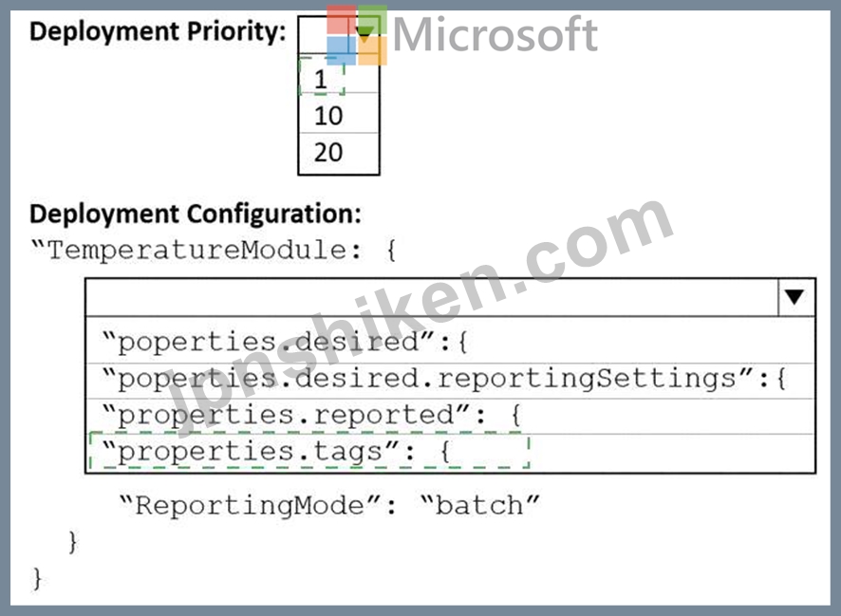This screenshot has height=616, width=841.
Task: Click the Microsoft wordmark text
Action: pyautogui.click(x=495, y=34)
